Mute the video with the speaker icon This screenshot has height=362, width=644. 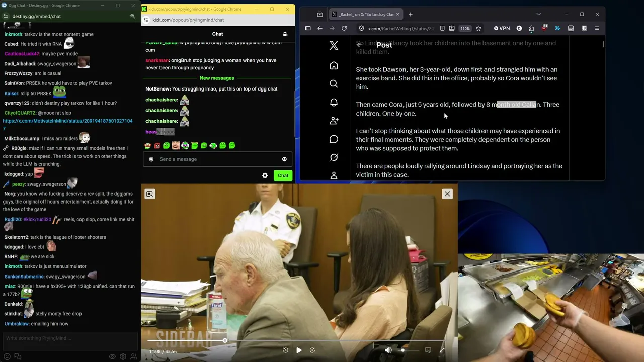point(388,350)
